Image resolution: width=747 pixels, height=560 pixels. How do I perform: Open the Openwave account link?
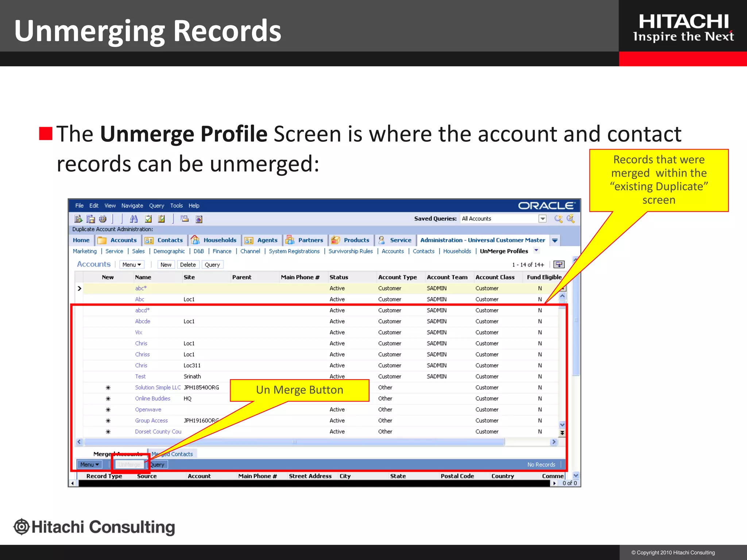pos(148,410)
